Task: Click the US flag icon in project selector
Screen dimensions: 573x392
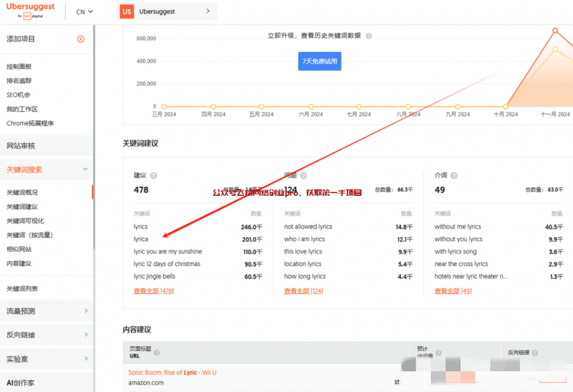Action: tap(126, 11)
